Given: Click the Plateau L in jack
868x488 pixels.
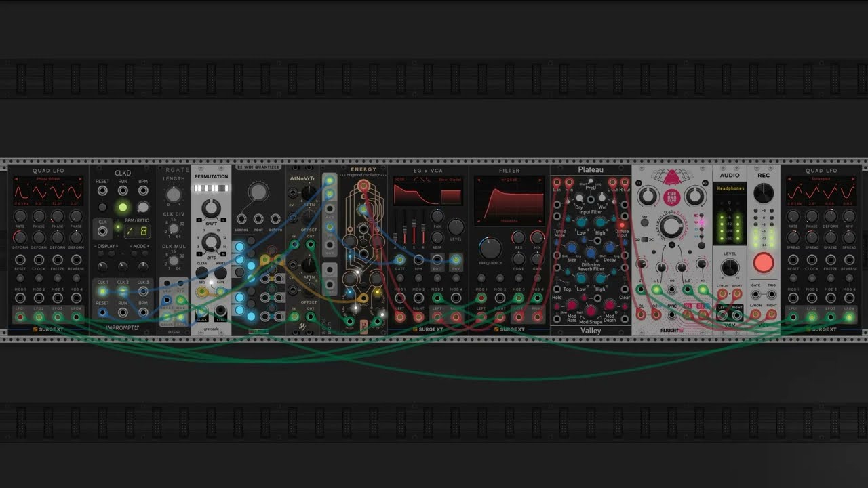Looking at the screenshot, I should pyautogui.click(x=557, y=182).
